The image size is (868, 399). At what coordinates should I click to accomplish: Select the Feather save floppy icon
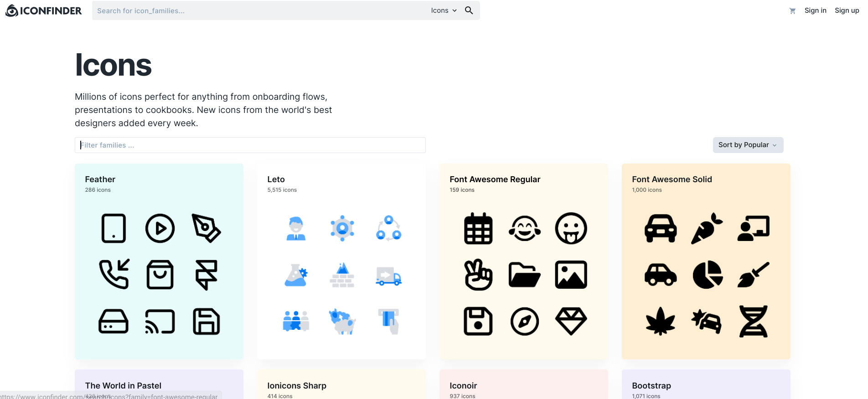coord(207,322)
